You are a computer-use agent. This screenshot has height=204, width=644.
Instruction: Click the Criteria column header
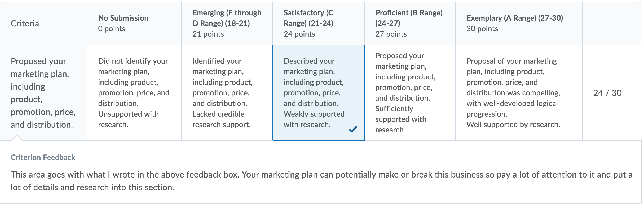click(x=43, y=23)
